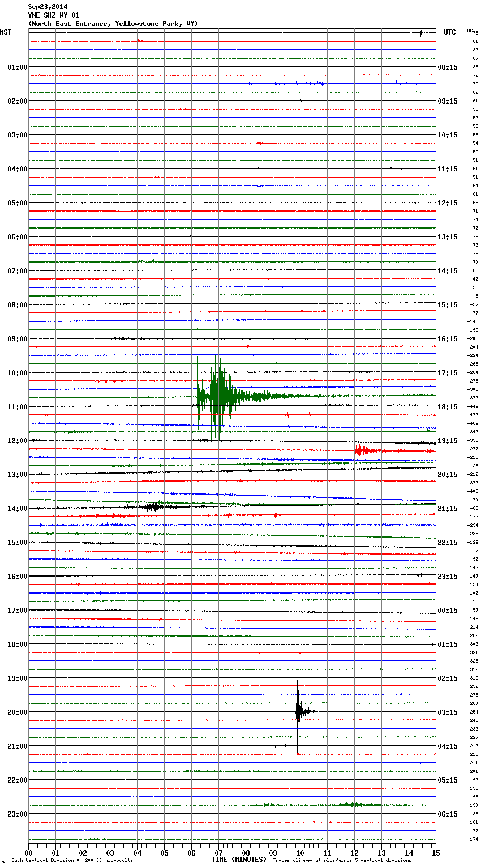
Task: Click the black waveform burst at 14:00 trace
Action: 152,507
